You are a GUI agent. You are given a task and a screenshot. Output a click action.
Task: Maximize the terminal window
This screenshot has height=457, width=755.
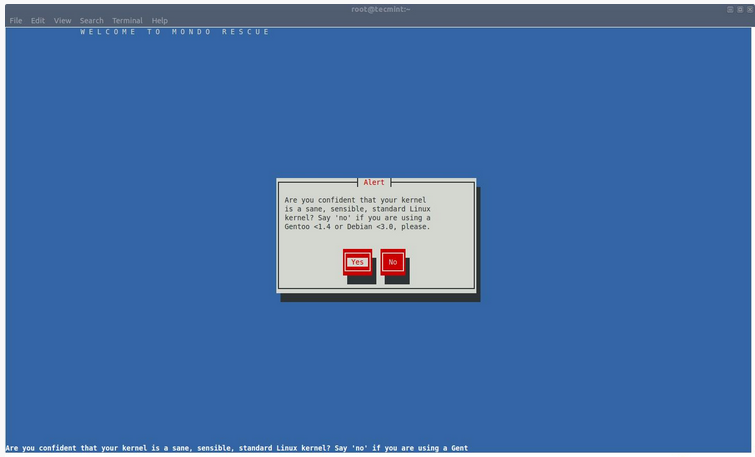(x=740, y=10)
